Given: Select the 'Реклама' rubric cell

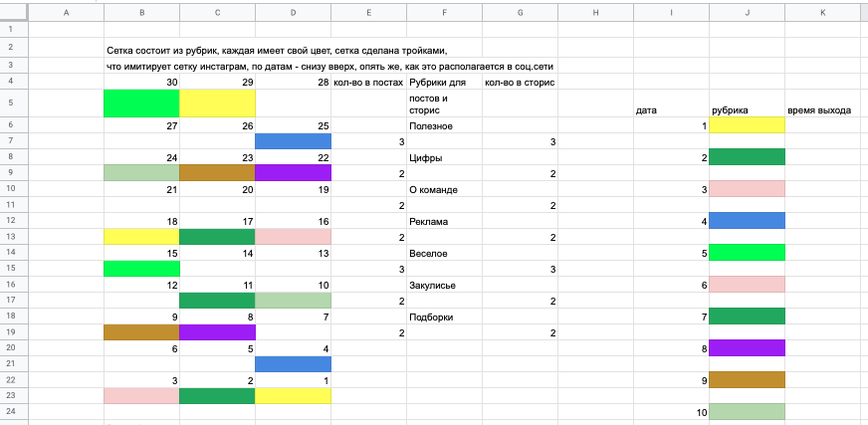Looking at the screenshot, I should tap(445, 221).
